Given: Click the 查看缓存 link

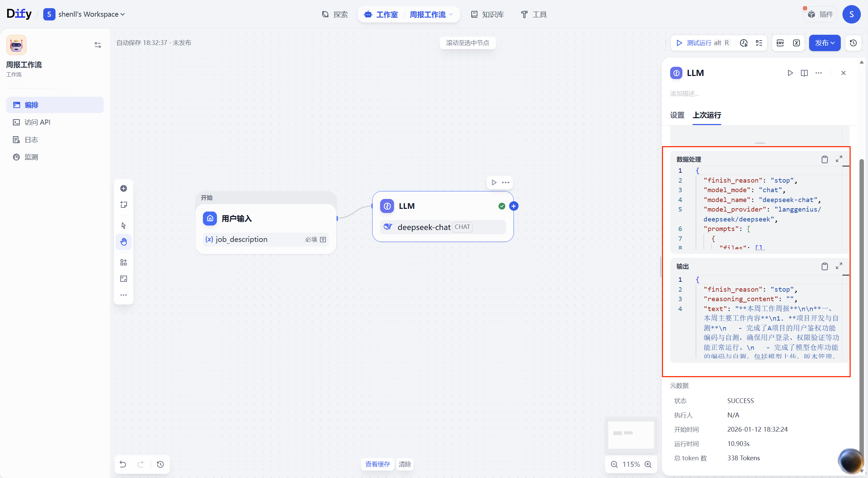Looking at the screenshot, I should [377, 464].
